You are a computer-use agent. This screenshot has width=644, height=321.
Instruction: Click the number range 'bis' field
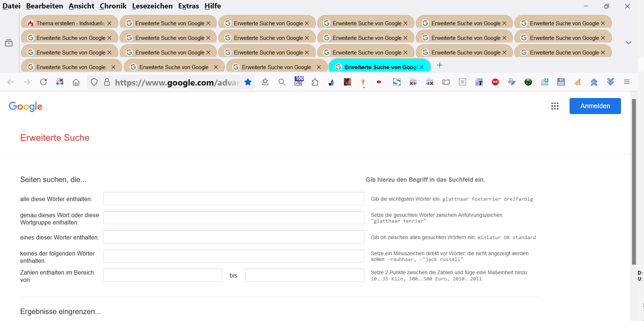305,275
